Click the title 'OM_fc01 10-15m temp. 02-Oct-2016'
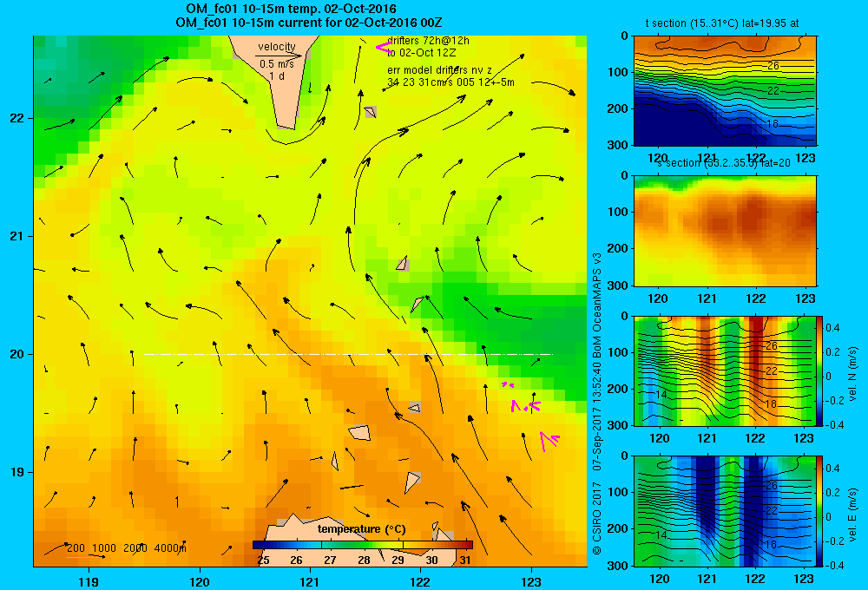868x590 pixels. [x=291, y=10]
